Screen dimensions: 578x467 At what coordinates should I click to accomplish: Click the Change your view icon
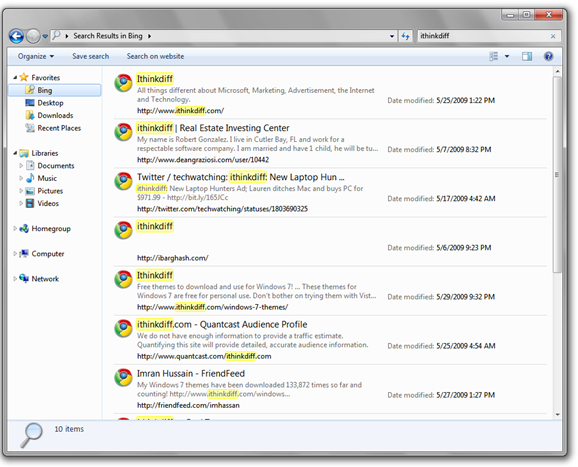pyautogui.click(x=494, y=56)
